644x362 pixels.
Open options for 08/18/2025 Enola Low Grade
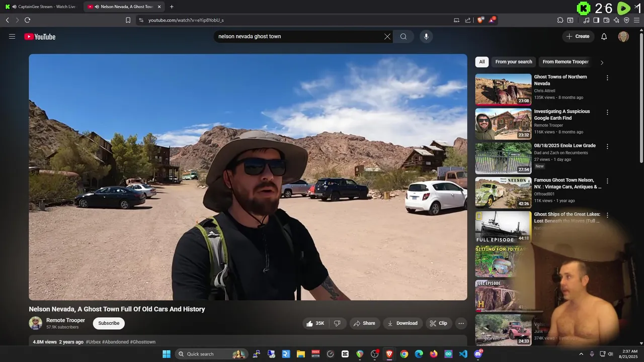[x=607, y=146]
